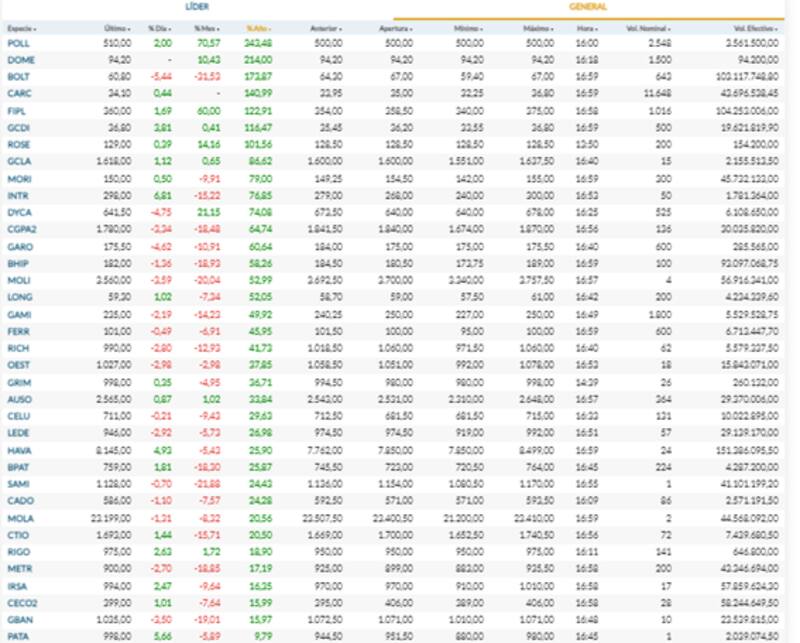Switch to the LÍDER tab
The image size is (800, 643).
pyautogui.click(x=197, y=7)
